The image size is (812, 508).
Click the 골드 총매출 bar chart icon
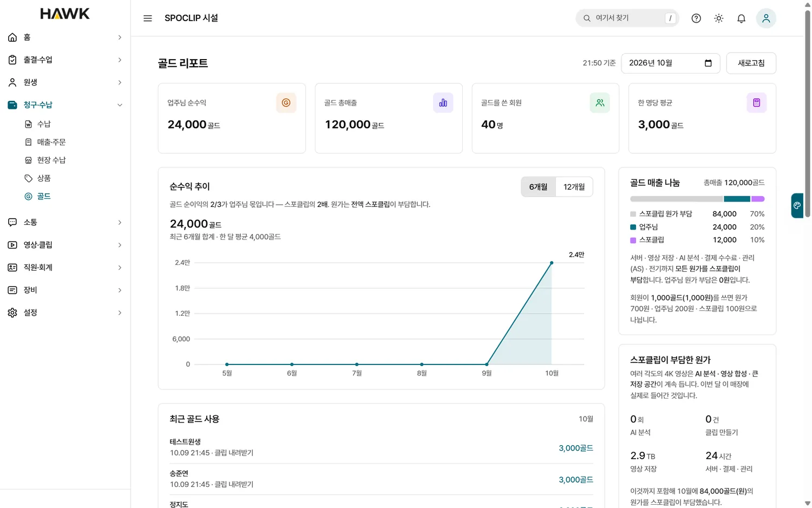tap(443, 103)
